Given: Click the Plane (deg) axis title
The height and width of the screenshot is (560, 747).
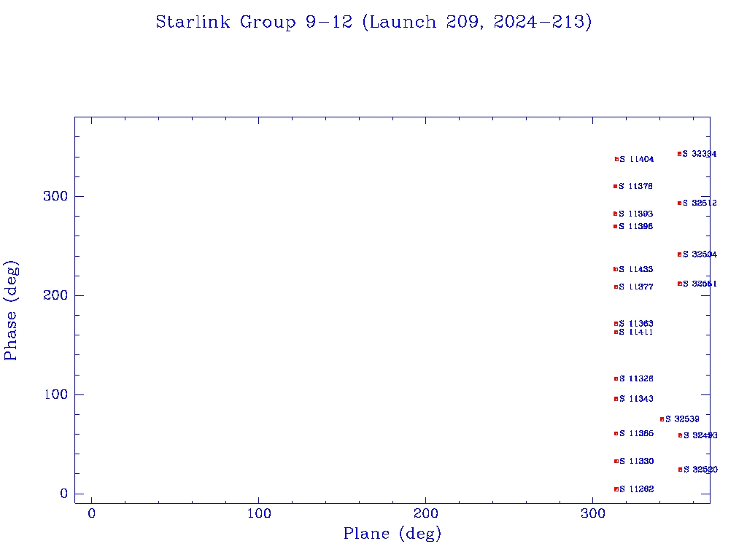Looking at the screenshot, I should (392, 533).
